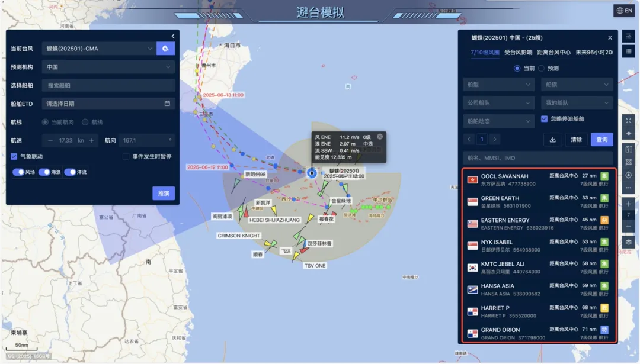Go to previous page arrow in vessel list

click(x=469, y=140)
